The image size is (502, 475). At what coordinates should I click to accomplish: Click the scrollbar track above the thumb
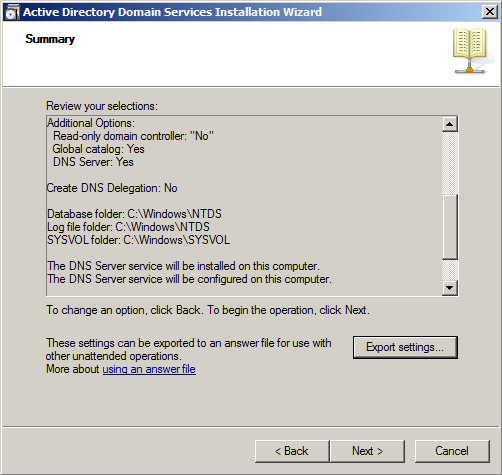click(450, 163)
